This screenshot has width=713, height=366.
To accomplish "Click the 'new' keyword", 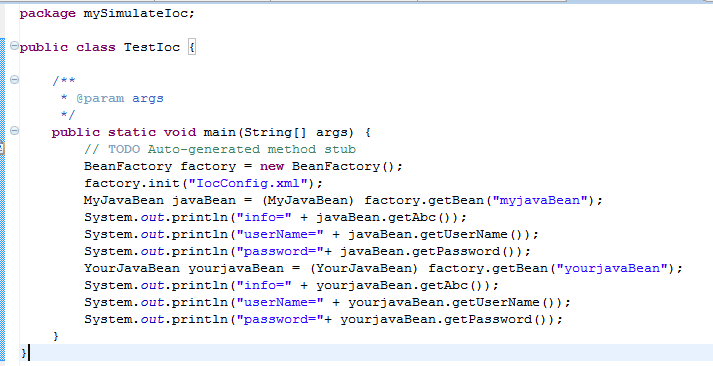I will pyautogui.click(x=271, y=166).
